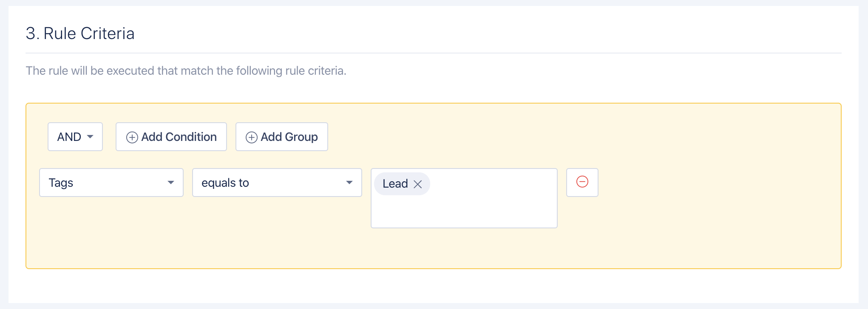This screenshot has width=868, height=309.
Task: Click the red minus remove-condition icon
Action: [582, 182]
